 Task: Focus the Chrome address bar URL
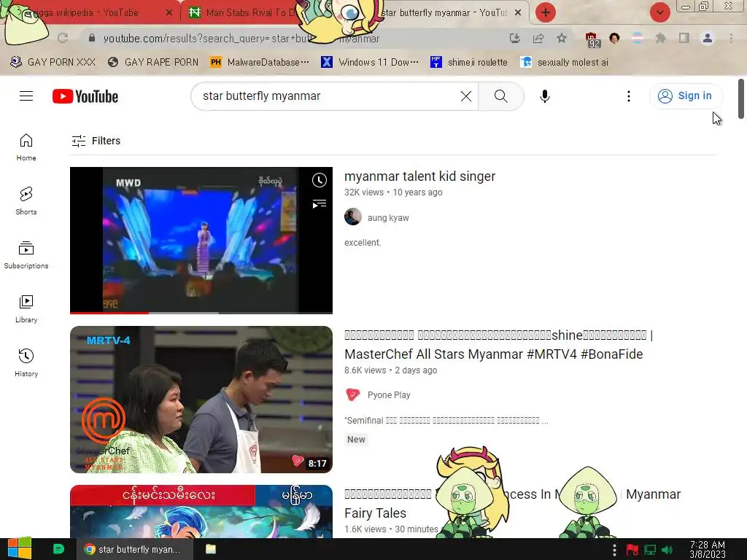point(241,39)
